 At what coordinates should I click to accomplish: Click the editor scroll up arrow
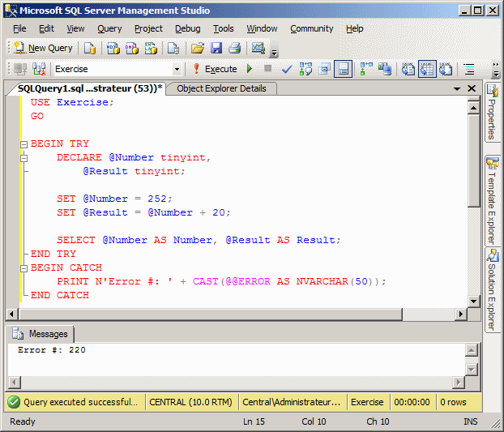coord(473,108)
